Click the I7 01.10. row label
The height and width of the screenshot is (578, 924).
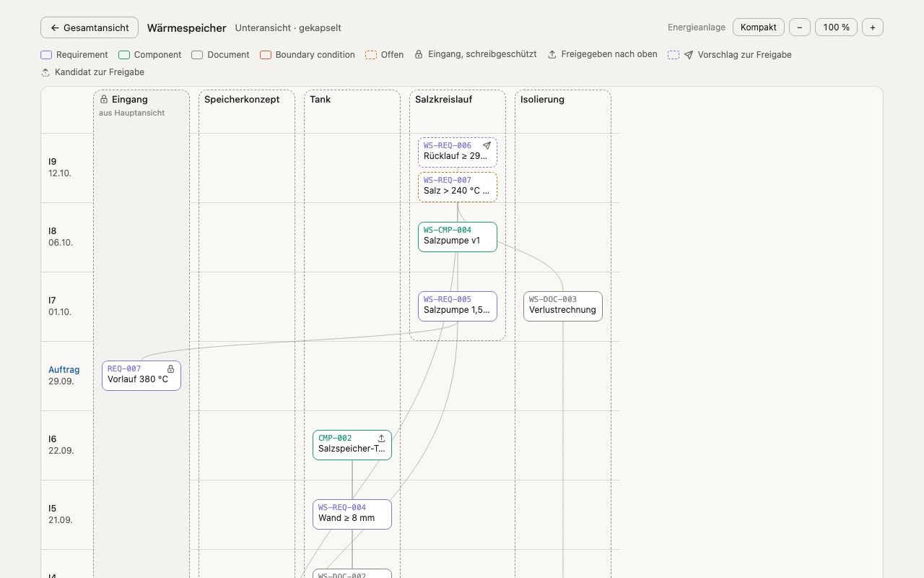coord(60,306)
